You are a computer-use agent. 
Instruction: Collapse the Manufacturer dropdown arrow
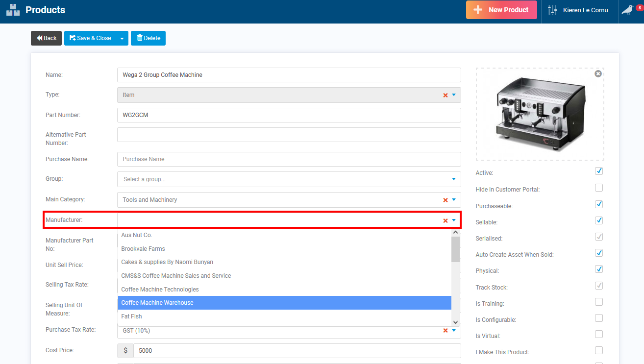coord(454,220)
